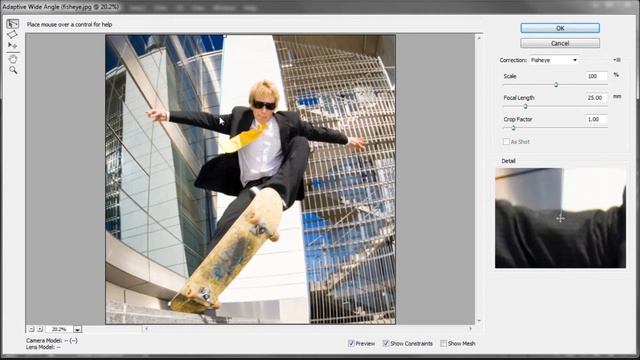Enable the Show Mesh checkbox
Viewport: 640px width, 360px height.
click(x=443, y=344)
